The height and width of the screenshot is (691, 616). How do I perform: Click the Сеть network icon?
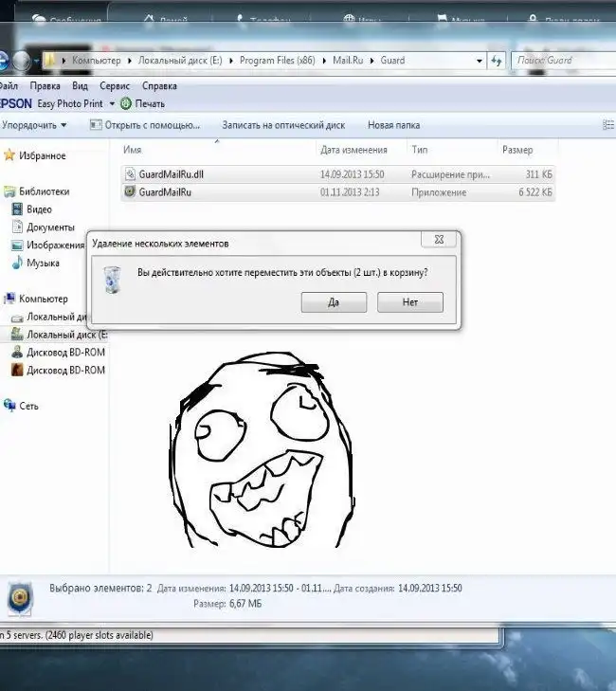pyautogui.click(x=9, y=406)
